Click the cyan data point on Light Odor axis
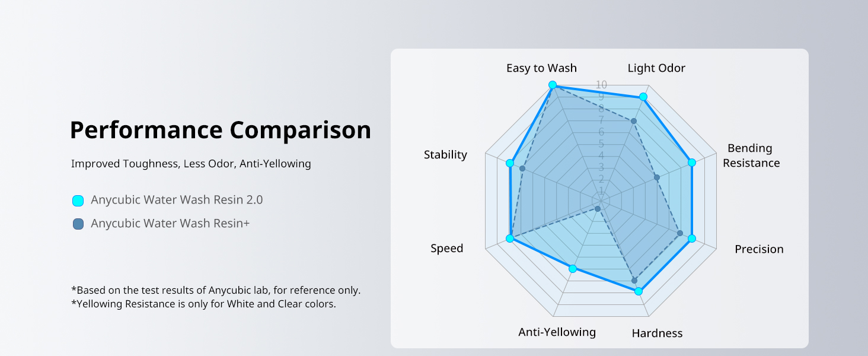Screen dimensions: 868x356 click(x=643, y=97)
